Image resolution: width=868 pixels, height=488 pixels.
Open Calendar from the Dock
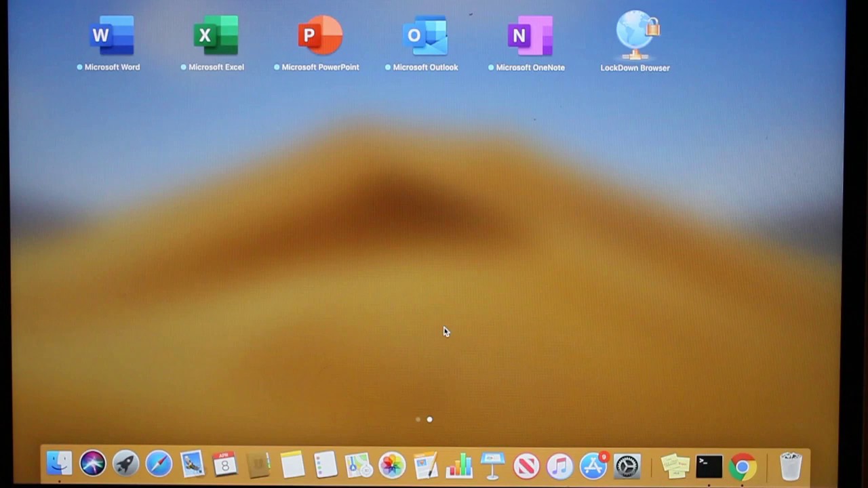point(225,464)
